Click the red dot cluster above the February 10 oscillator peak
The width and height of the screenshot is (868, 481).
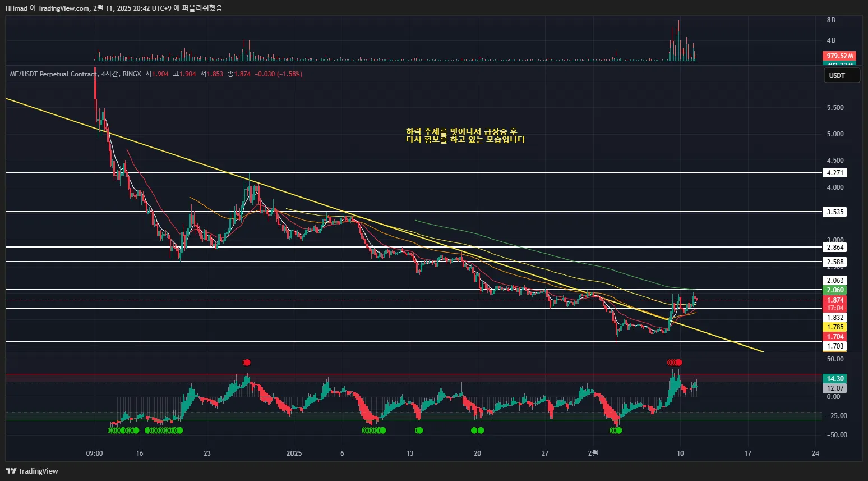tap(675, 363)
